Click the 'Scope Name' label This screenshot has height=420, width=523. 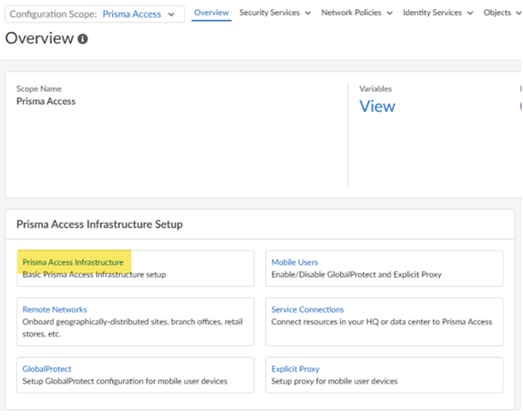[x=38, y=89]
